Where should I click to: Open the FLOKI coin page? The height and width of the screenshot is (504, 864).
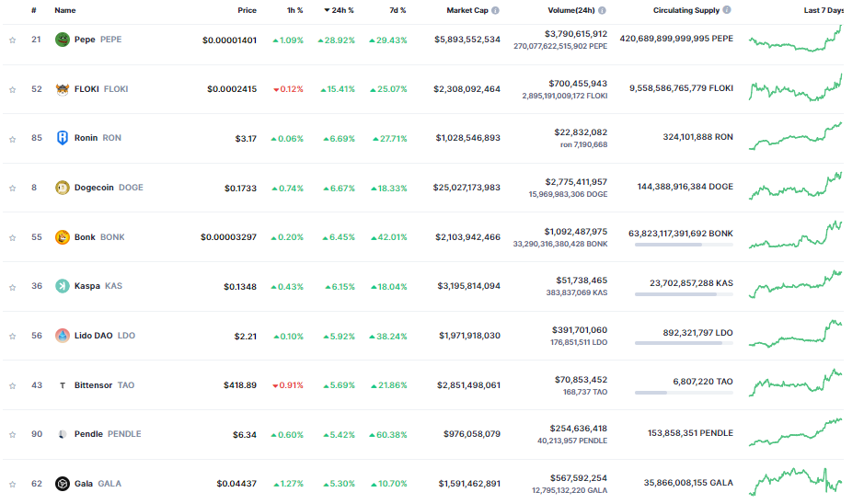tap(101, 88)
